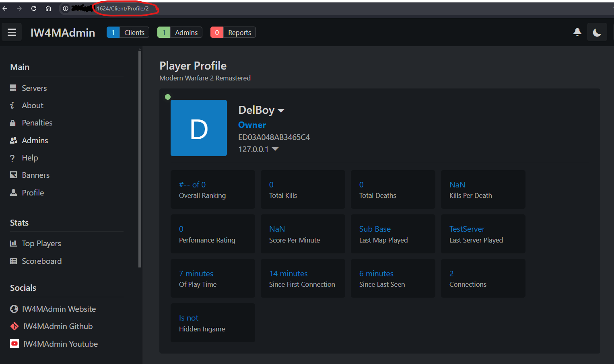Viewport: 614px width, 364px height.
Task: Click the Clients count button
Action: (x=128, y=32)
